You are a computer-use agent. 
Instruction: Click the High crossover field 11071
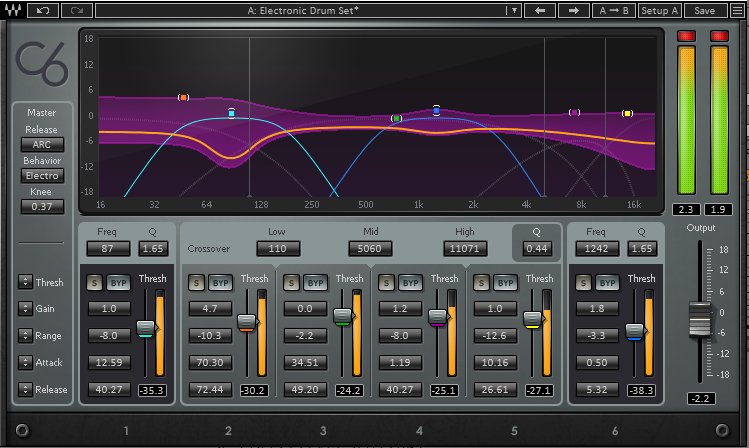(x=465, y=248)
